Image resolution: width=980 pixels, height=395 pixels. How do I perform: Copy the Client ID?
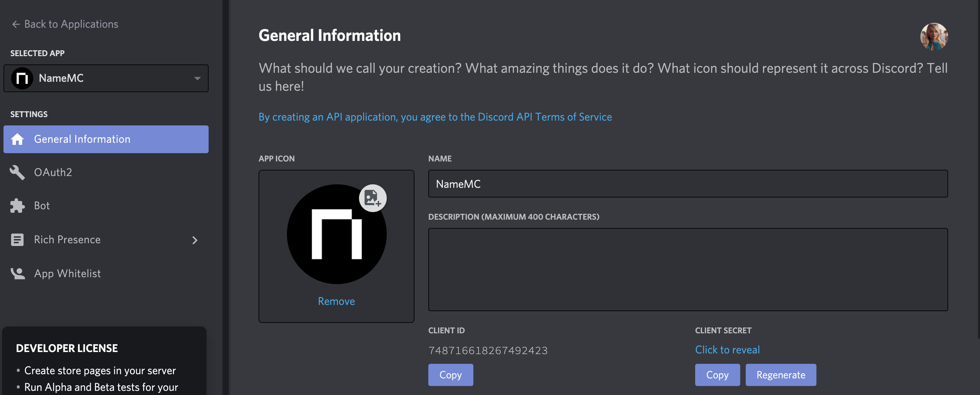tap(450, 375)
